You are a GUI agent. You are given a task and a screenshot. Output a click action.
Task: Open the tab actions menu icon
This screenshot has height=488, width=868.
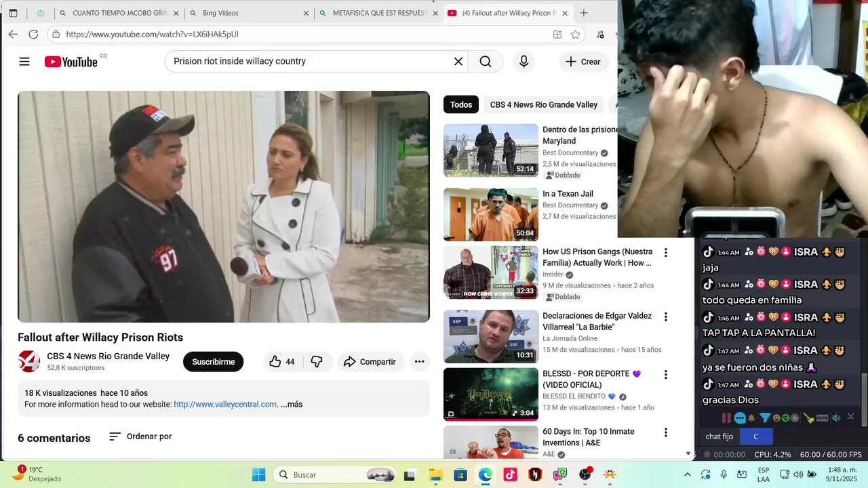pyautogui.click(x=13, y=13)
